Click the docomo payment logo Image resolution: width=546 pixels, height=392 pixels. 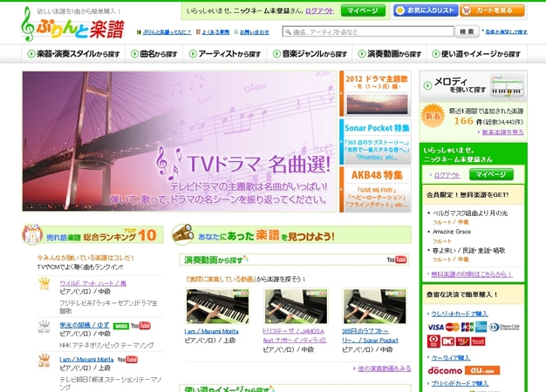pyautogui.click(x=445, y=370)
